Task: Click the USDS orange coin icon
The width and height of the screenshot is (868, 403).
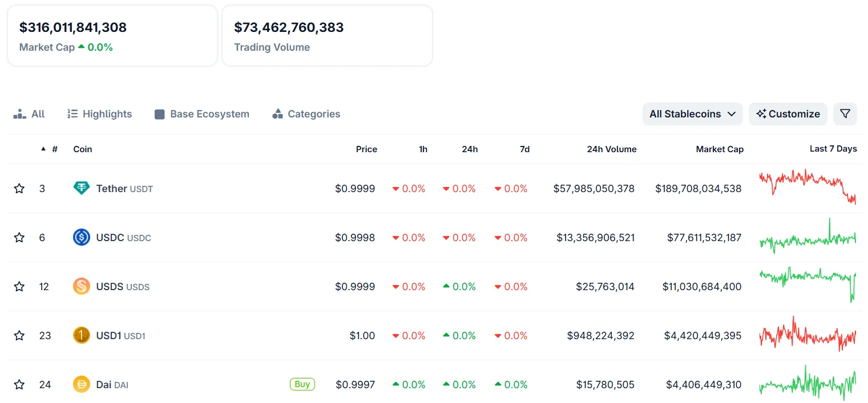Action: pos(82,286)
